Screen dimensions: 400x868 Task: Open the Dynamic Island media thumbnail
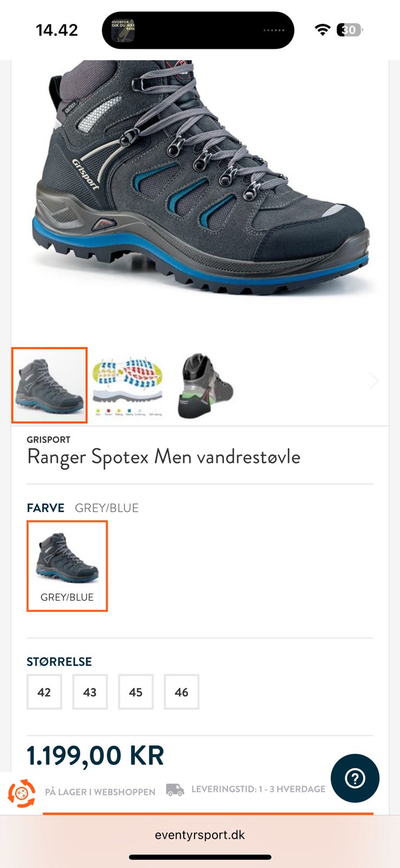[x=123, y=30]
